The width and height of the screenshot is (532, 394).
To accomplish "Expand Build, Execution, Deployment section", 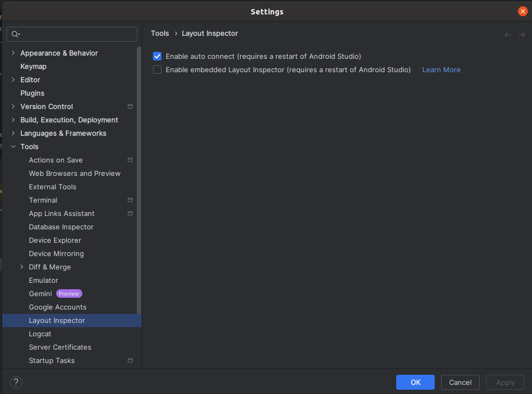I will coord(13,120).
